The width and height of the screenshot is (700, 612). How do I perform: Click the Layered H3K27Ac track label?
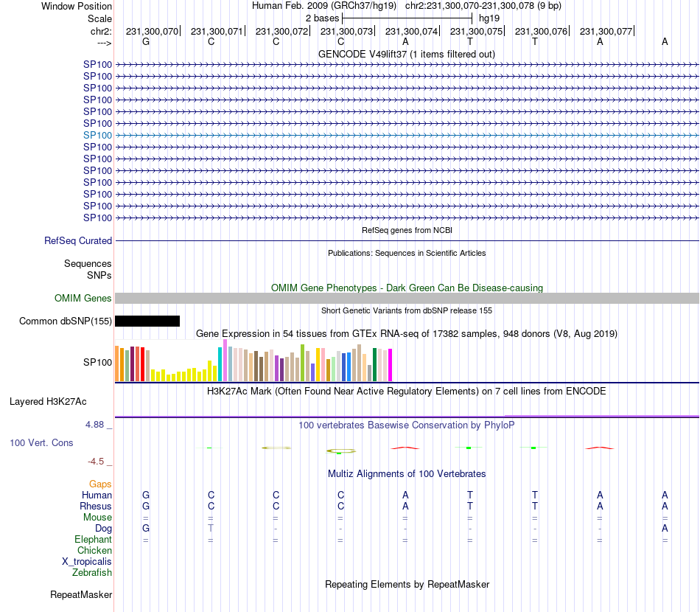click(48, 402)
